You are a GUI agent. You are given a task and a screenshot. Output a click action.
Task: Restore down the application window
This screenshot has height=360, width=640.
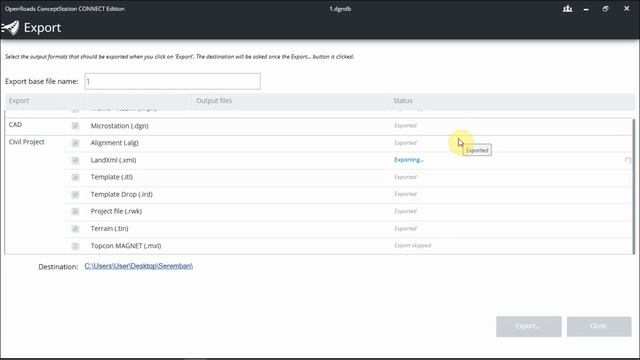(605, 9)
